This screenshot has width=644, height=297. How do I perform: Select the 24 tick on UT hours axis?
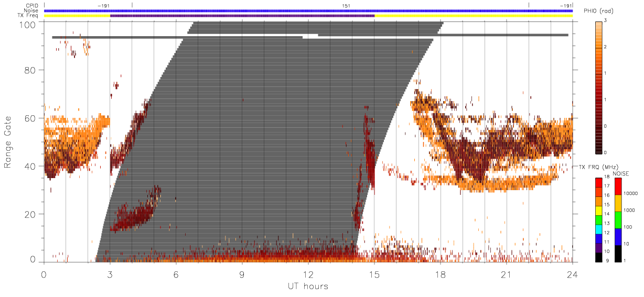coord(572,274)
